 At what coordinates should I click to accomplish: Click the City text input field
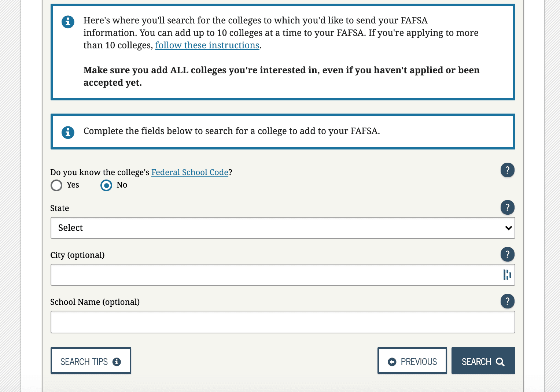pyautogui.click(x=275, y=275)
